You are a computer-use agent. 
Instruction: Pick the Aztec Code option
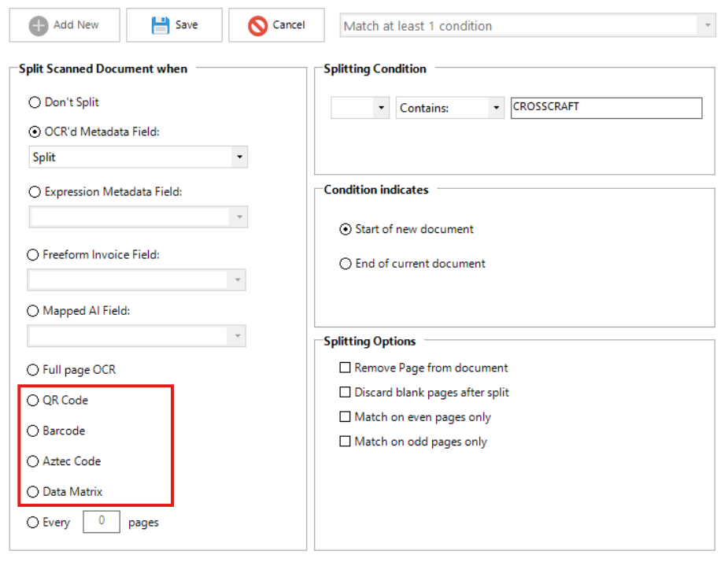[x=33, y=461]
